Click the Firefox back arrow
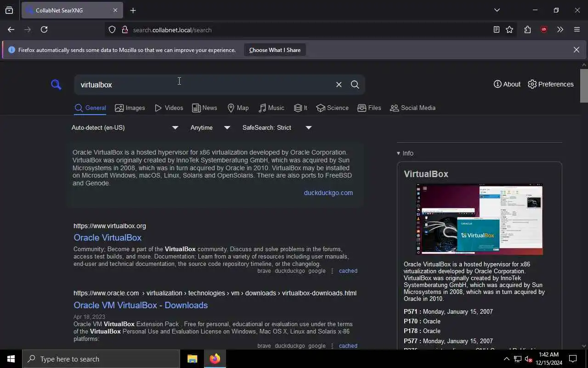The width and height of the screenshot is (588, 368). [x=11, y=29]
